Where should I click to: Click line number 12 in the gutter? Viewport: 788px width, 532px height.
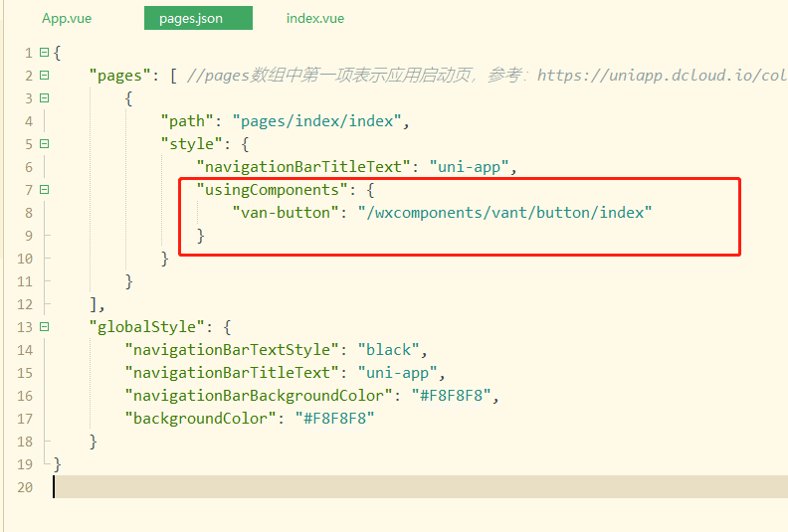click(25, 304)
